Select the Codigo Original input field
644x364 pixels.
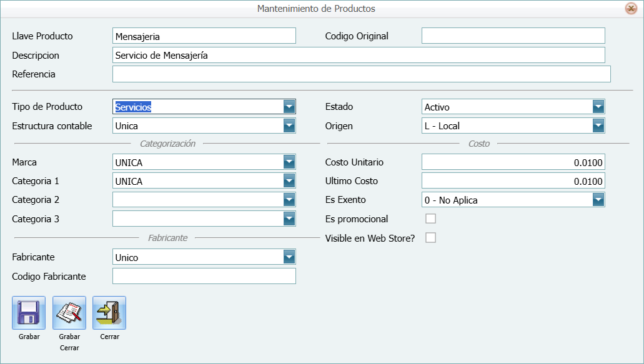coord(512,36)
